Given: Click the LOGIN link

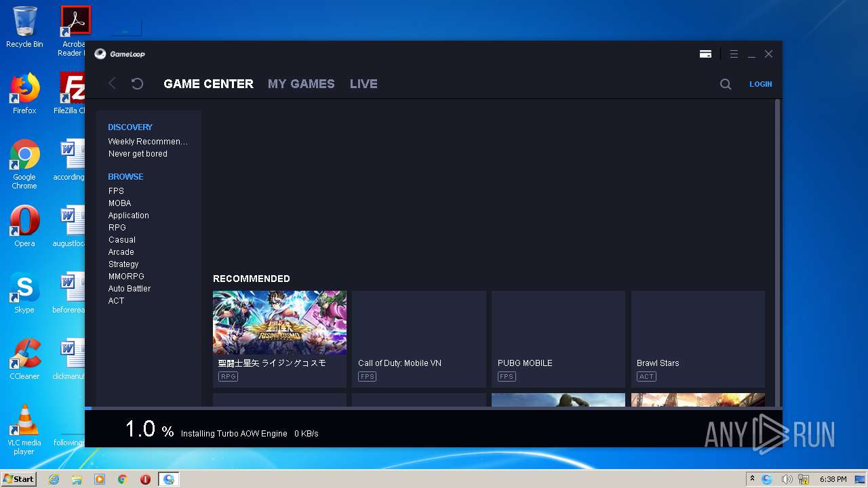Looking at the screenshot, I should 760,84.
